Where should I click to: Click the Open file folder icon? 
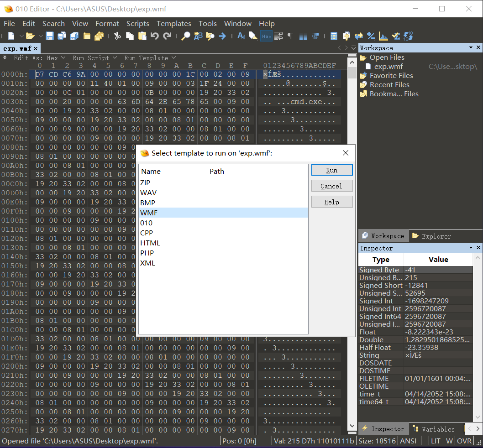pos(30,36)
